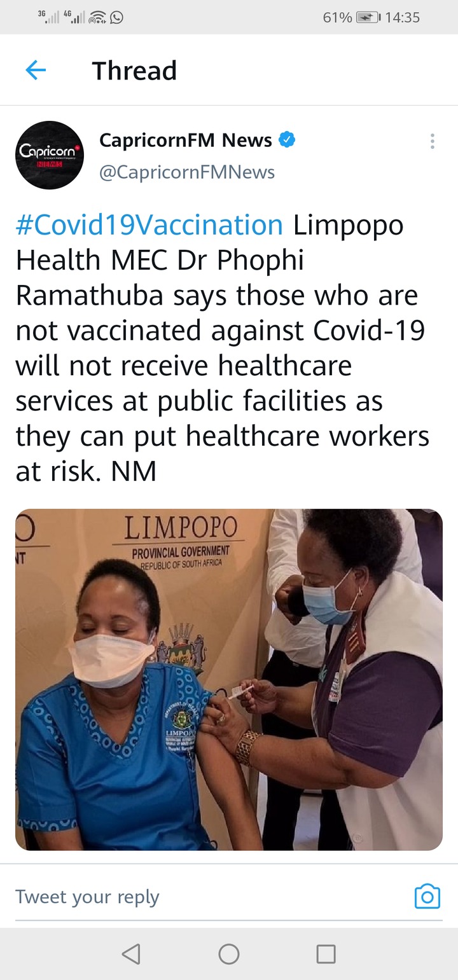The width and height of the screenshot is (458, 980).
Task: Tap the WhatsApp notification icon in status bar
Action: (x=116, y=18)
